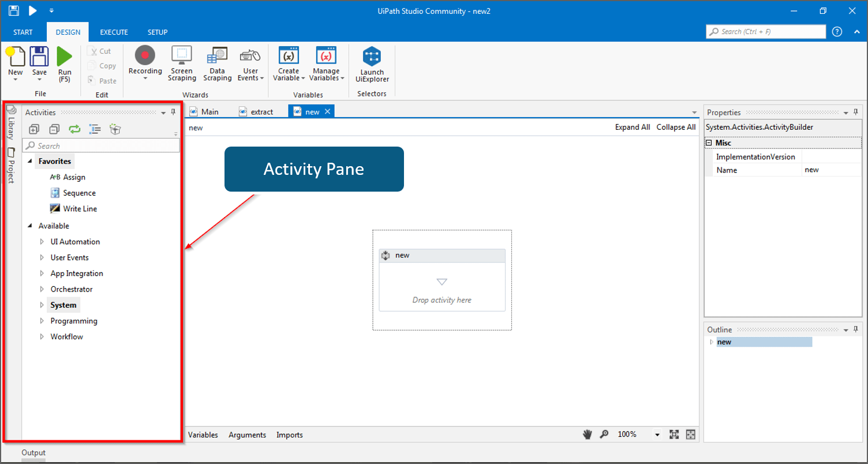Click the quick-access save icon in title bar

click(x=14, y=10)
